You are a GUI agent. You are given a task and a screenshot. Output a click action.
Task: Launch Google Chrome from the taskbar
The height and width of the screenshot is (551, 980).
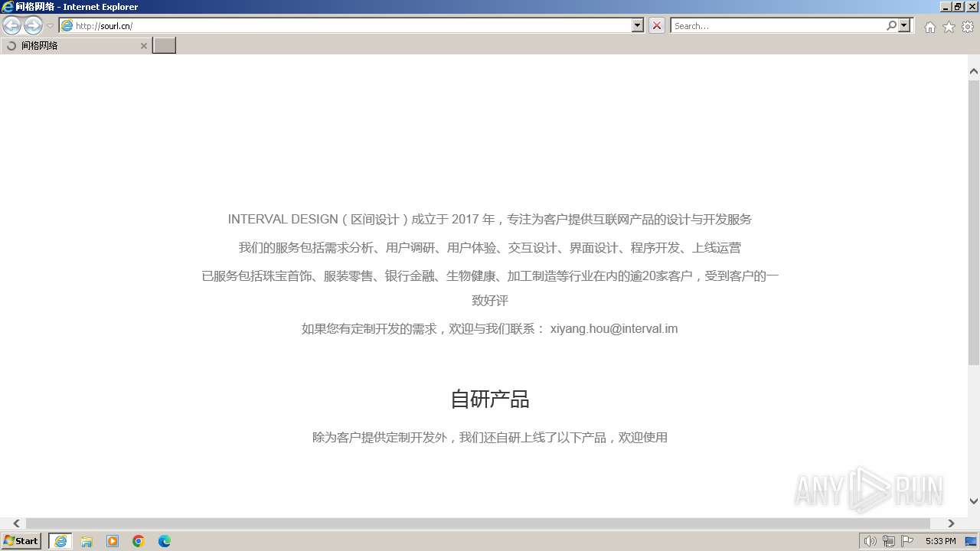[x=139, y=541]
